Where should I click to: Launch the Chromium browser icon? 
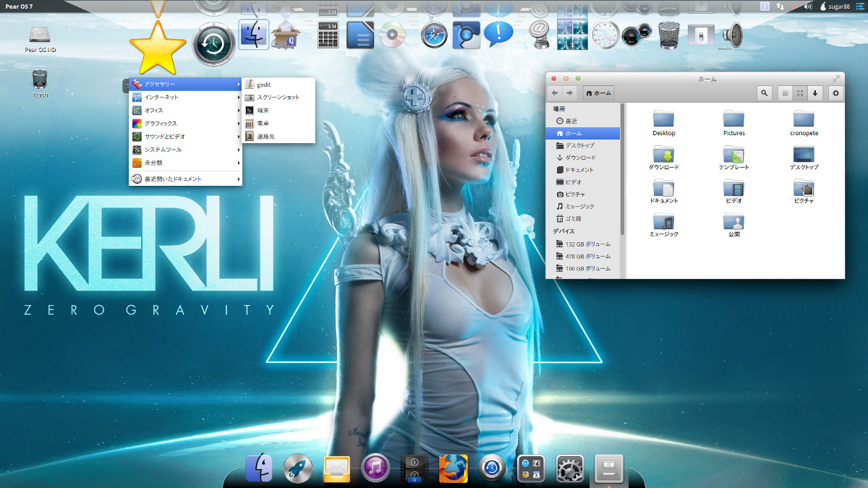pos(467,35)
